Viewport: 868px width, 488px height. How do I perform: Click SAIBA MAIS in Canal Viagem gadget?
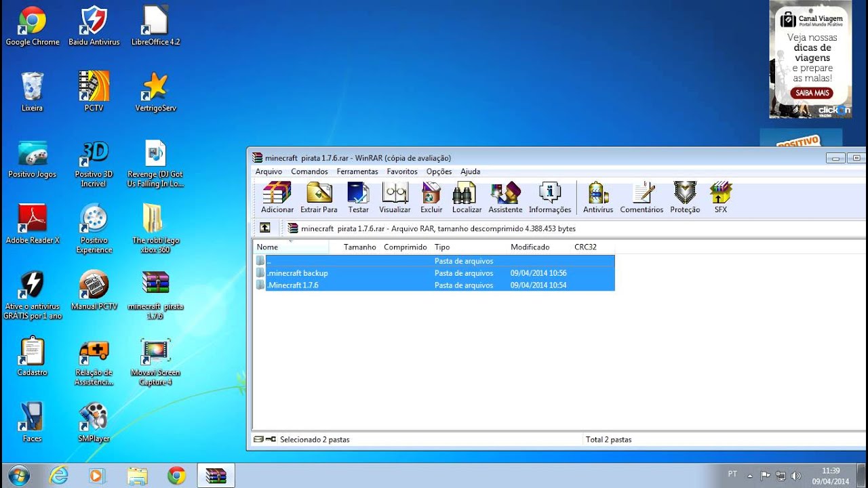tap(812, 93)
